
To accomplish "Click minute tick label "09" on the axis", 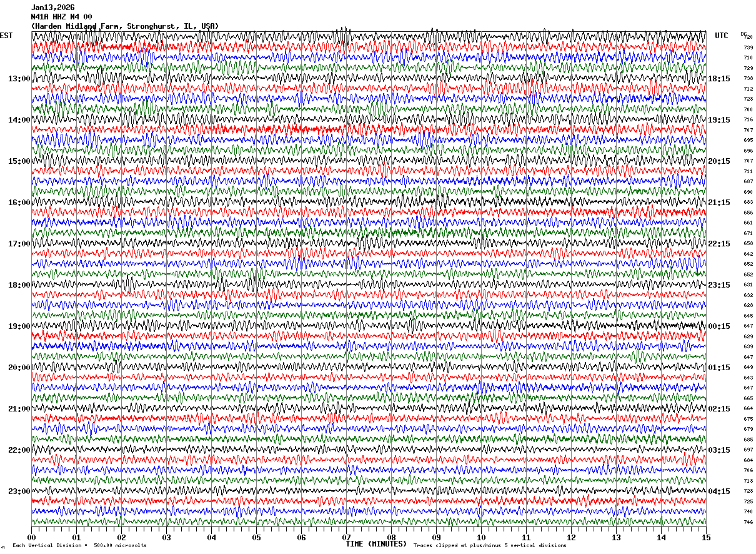I will click(x=436, y=537).
